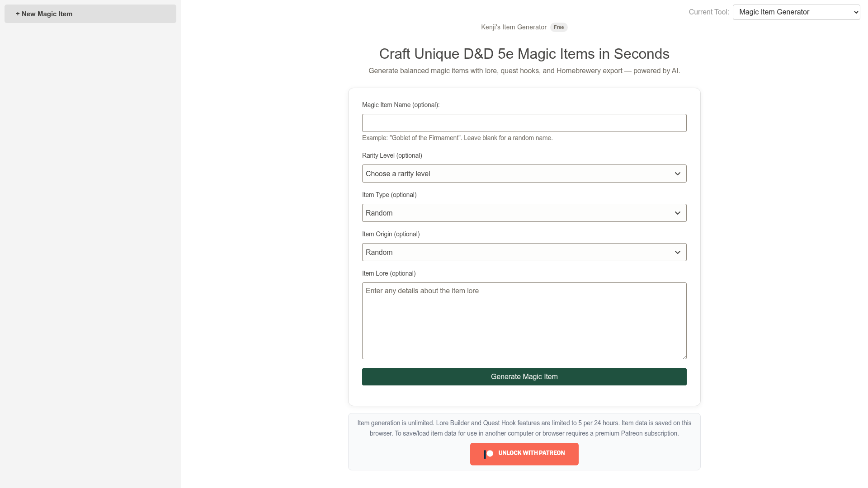
Task: Click the resize handle of Item Lore box
Action: [684, 357]
